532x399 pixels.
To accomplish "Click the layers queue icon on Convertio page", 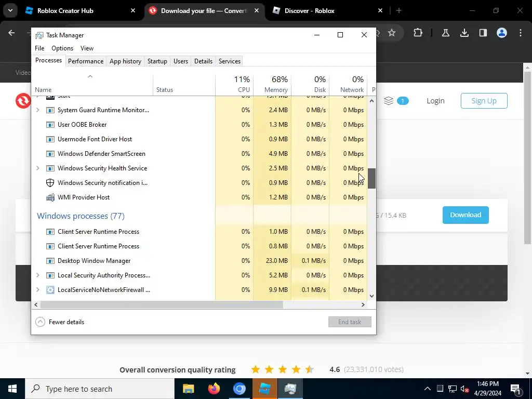I will pyautogui.click(x=389, y=101).
